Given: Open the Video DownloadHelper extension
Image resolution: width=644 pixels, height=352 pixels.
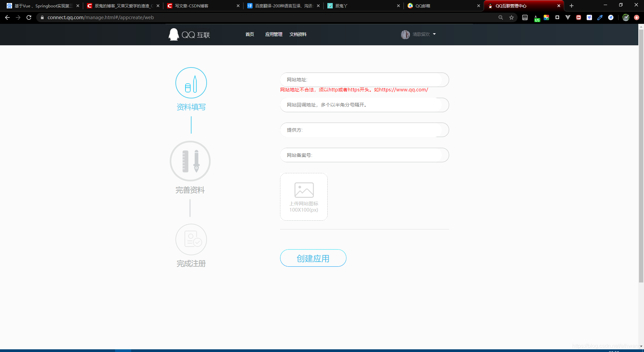Looking at the screenshot, I should coord(578,17).
